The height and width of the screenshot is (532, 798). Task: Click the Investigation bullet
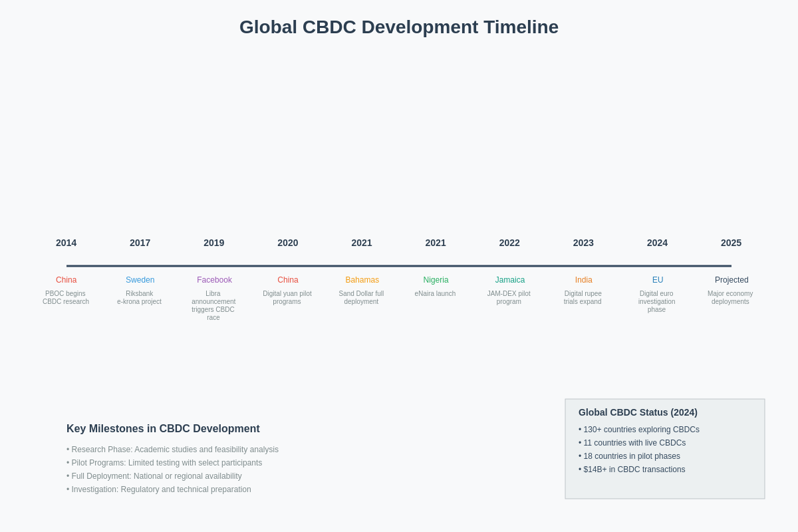pyautogui.click(x=159, y=489)
